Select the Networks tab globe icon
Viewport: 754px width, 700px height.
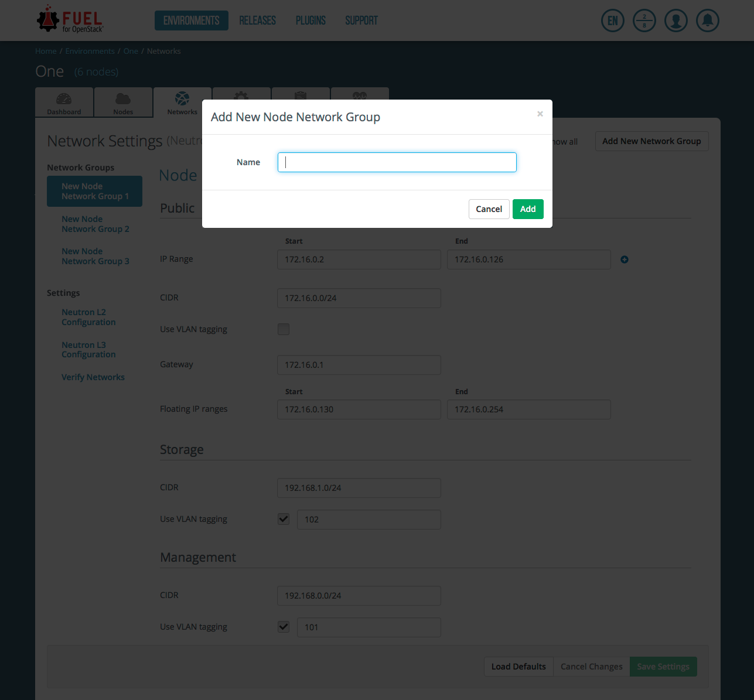(x=182, y=98)
